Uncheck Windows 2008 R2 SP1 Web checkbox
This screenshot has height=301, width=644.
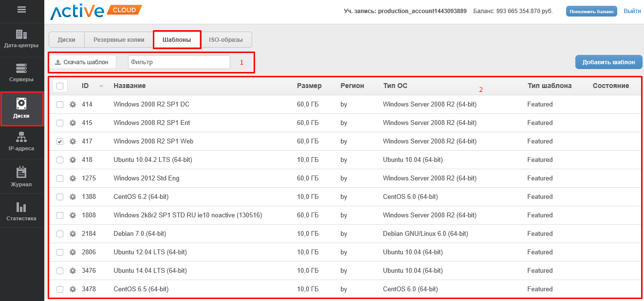click(60, 142)
